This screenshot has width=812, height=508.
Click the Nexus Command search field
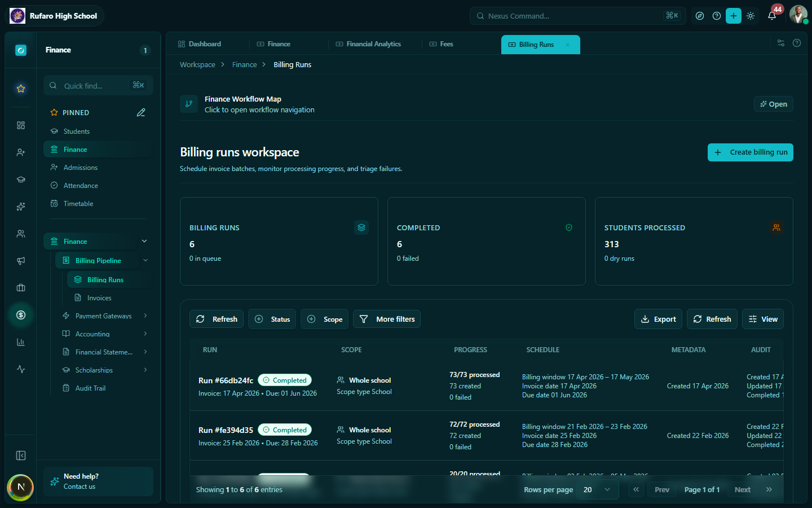click(x=577, y=16)
